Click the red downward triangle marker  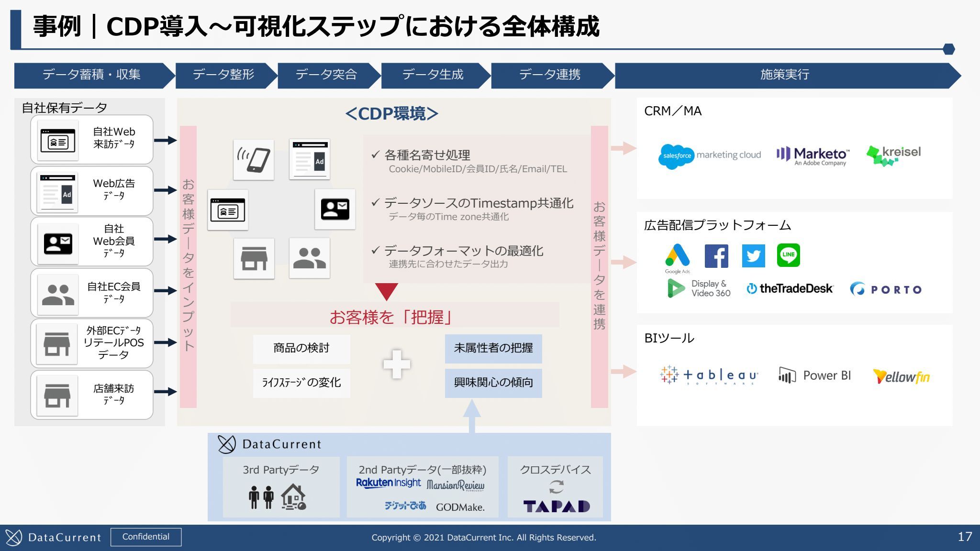coord(387,292)
